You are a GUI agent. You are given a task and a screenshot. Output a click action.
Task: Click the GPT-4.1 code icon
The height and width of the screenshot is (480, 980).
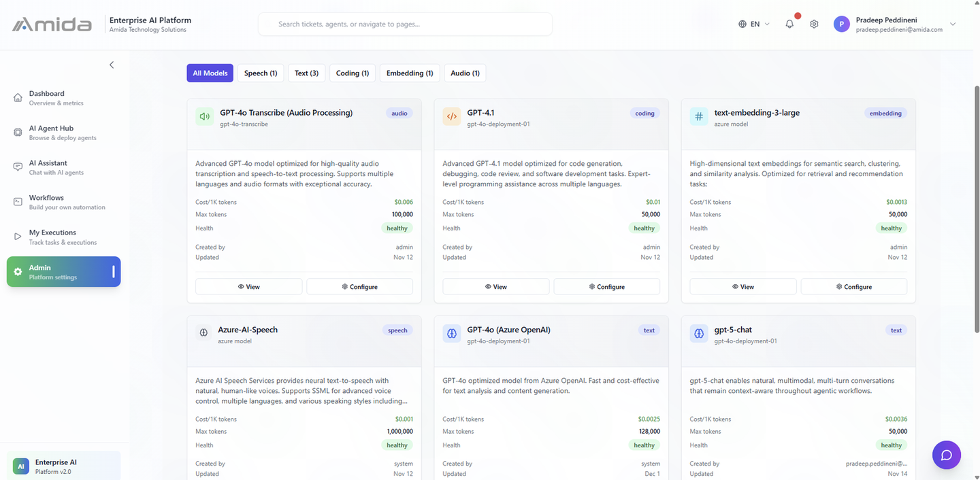[x=452, y=116]
